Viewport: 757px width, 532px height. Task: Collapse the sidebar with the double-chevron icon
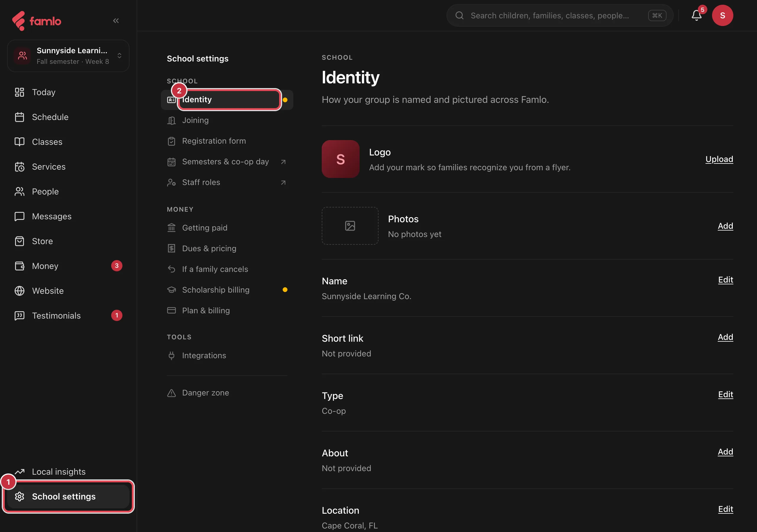pyautogui.click(x=116, y=21)
